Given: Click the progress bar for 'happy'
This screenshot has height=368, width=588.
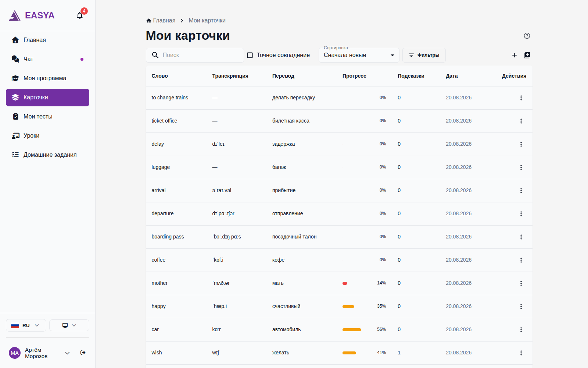Looking at the screenshot, I should click(x=348, y=307).
